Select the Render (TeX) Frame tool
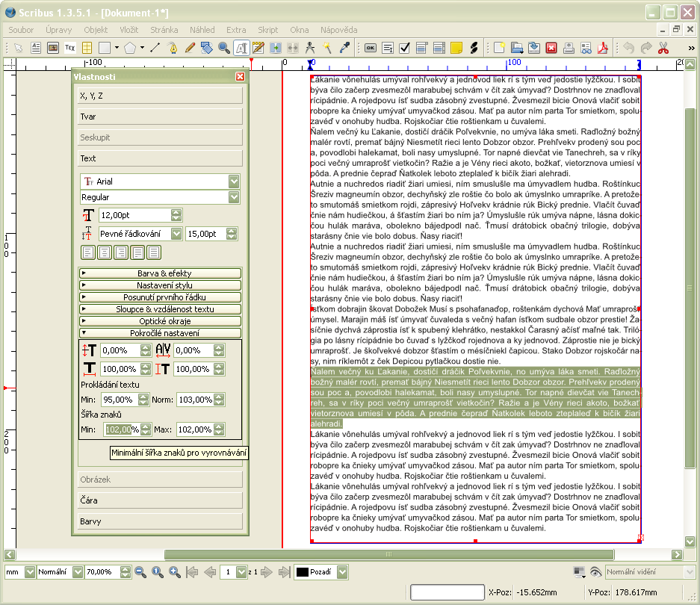700x605 pixels. 69,48
